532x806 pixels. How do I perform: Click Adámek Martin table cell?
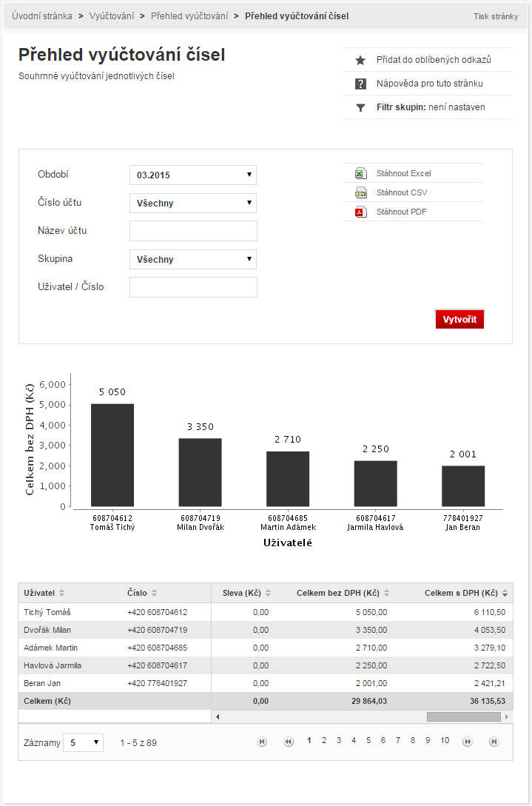pyautogui.click(x=50, y=648)
